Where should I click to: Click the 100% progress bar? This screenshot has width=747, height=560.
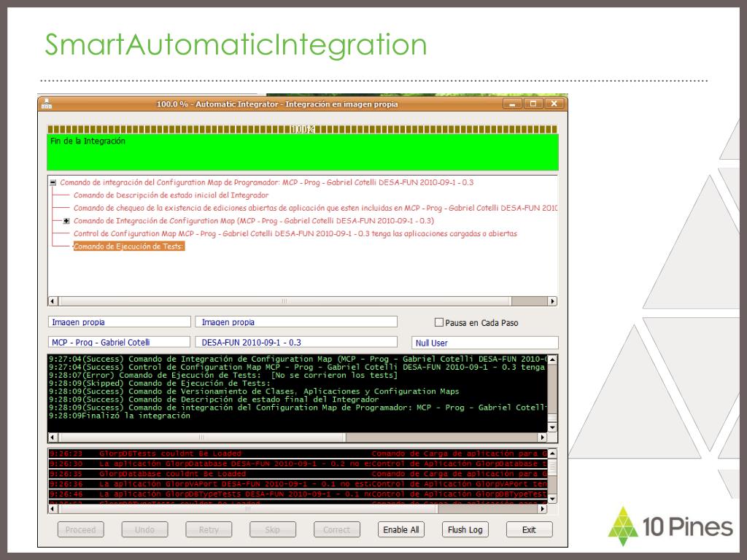(303, 129)
